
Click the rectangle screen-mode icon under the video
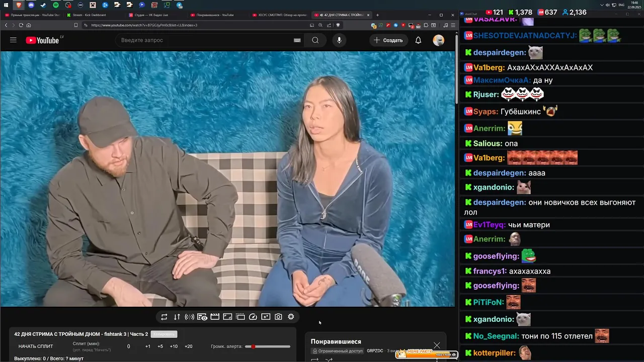pos(227,317)
